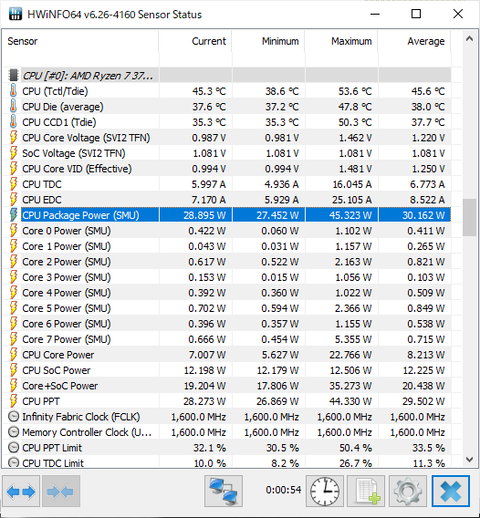Click the 50.4 % maximum PPT Limit value
480x518 pixels.
pyautogui.click(x=356, y=448)
